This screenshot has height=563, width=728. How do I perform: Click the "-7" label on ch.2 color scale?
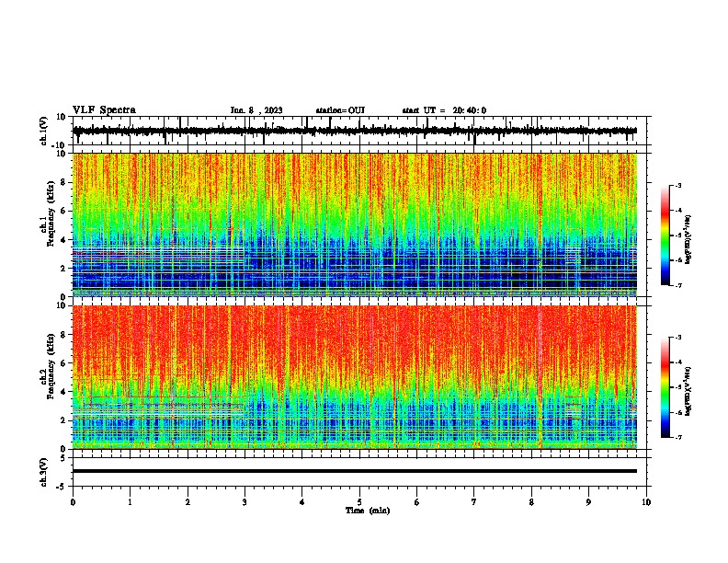pos(677,437)
